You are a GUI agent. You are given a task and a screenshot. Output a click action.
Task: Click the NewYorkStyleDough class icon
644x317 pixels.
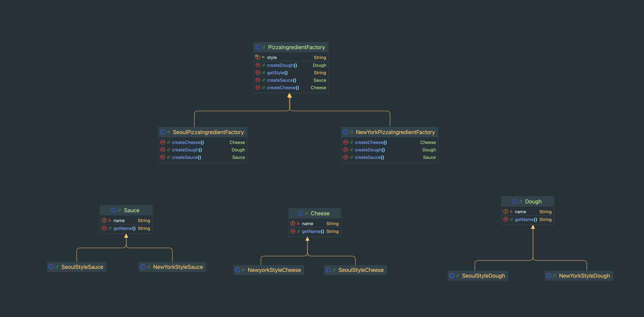[549, 276]
